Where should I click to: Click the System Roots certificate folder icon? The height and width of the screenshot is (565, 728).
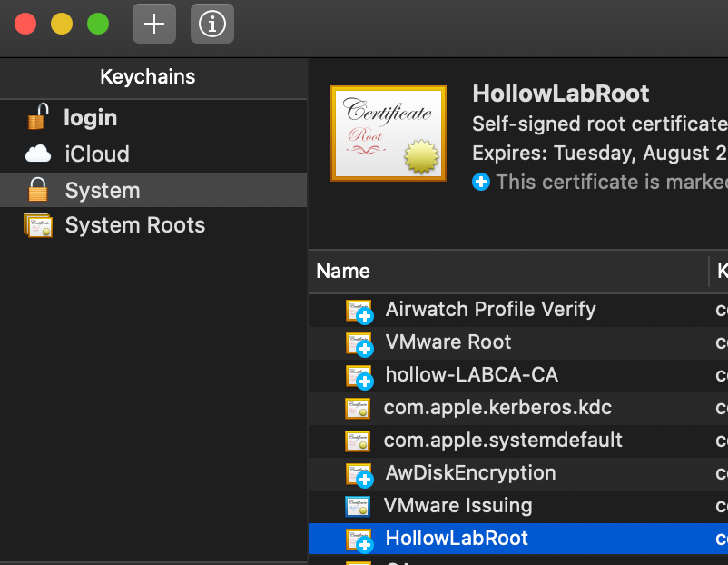[38, 225]
